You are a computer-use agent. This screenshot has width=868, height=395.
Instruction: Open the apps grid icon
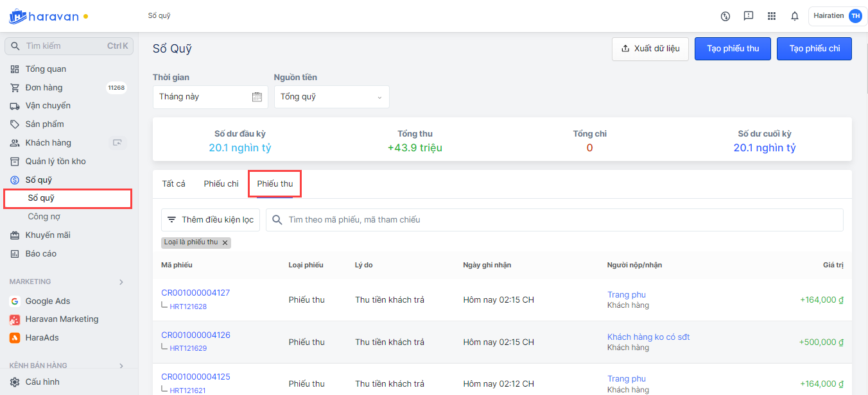click(771, 16)
